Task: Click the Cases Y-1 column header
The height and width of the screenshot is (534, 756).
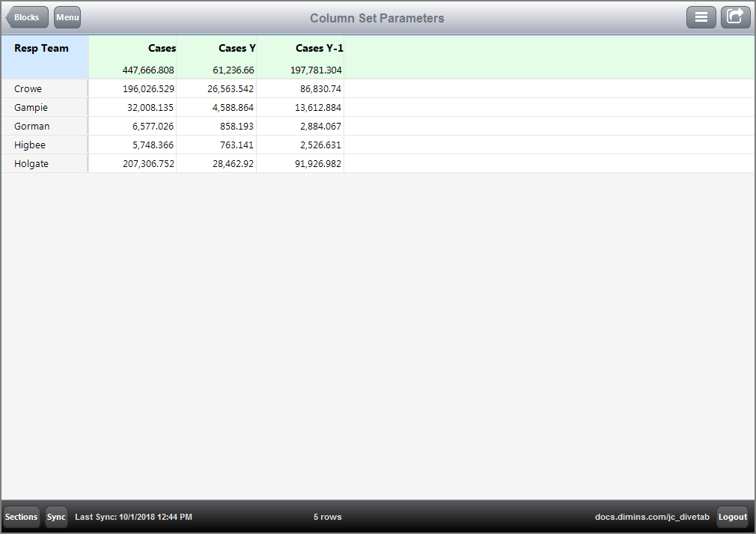Action: click(x=319, y=48)
